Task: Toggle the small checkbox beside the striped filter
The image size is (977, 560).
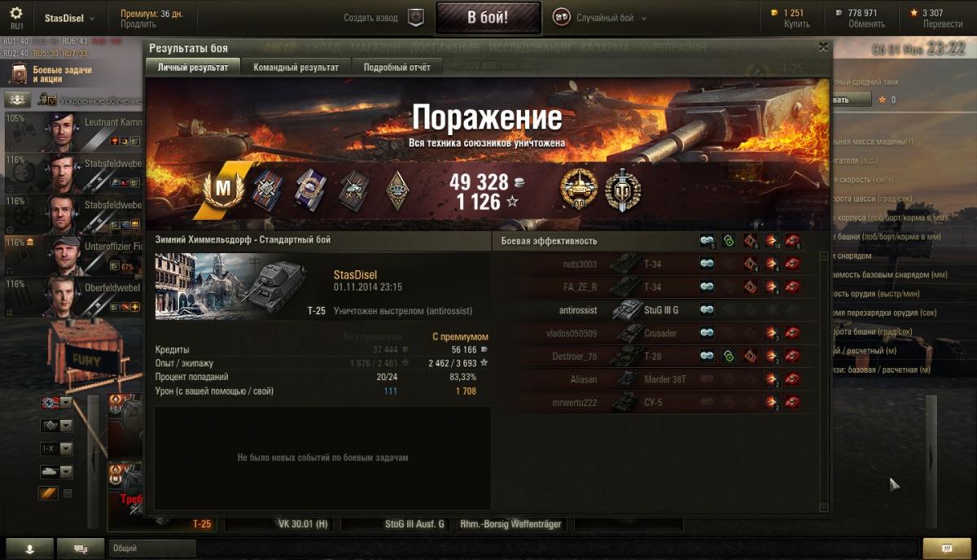Action: [68, 493]
